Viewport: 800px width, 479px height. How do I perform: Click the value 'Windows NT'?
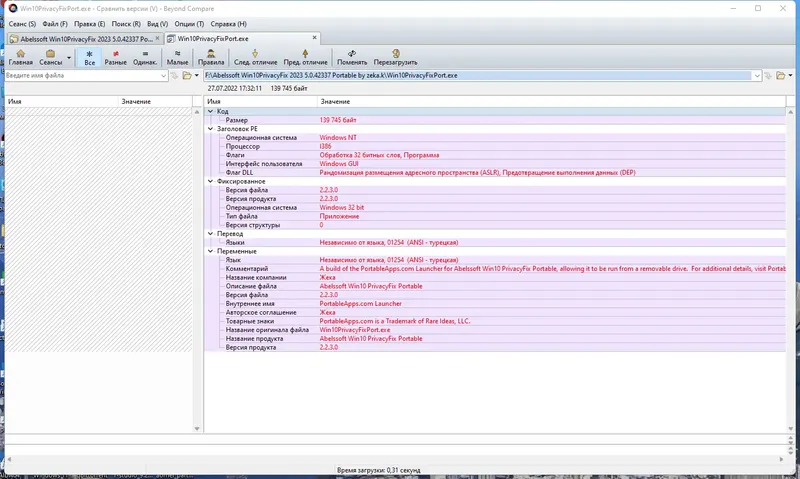tap(338, 138)
